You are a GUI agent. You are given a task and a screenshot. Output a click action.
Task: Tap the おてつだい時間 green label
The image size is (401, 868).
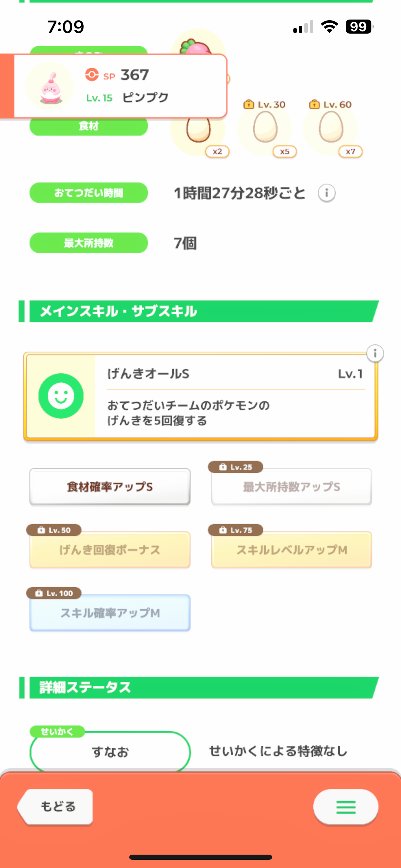pyautogui.click(x=89, y=193)
